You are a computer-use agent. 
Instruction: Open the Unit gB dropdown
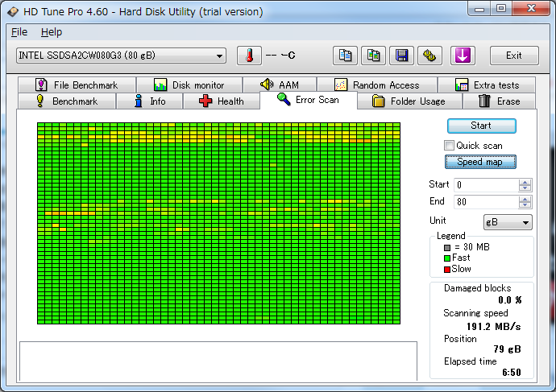508,222
